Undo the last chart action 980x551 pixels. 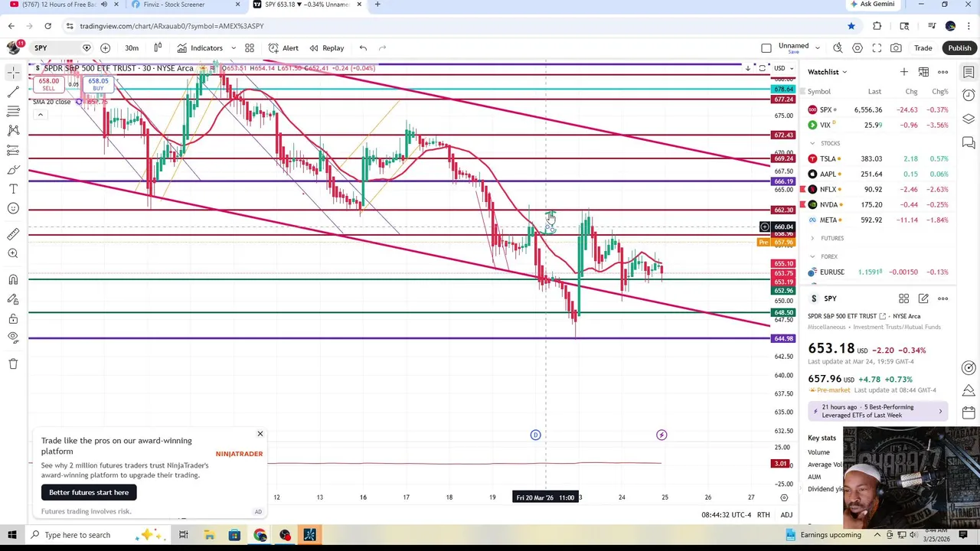(x=363, y=47)
